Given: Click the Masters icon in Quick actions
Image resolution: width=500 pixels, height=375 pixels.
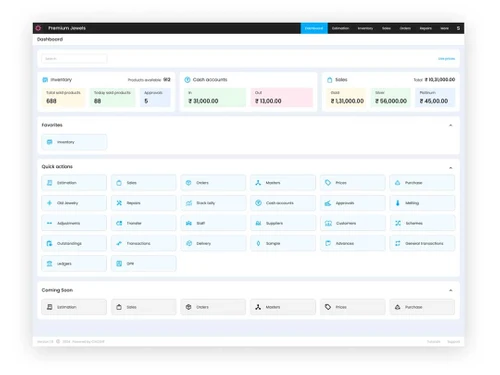Looking at the screenshot, I should 258,183.
